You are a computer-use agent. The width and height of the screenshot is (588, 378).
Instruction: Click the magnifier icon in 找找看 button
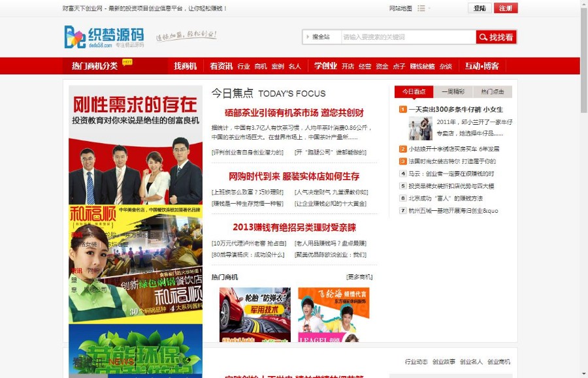483,37
